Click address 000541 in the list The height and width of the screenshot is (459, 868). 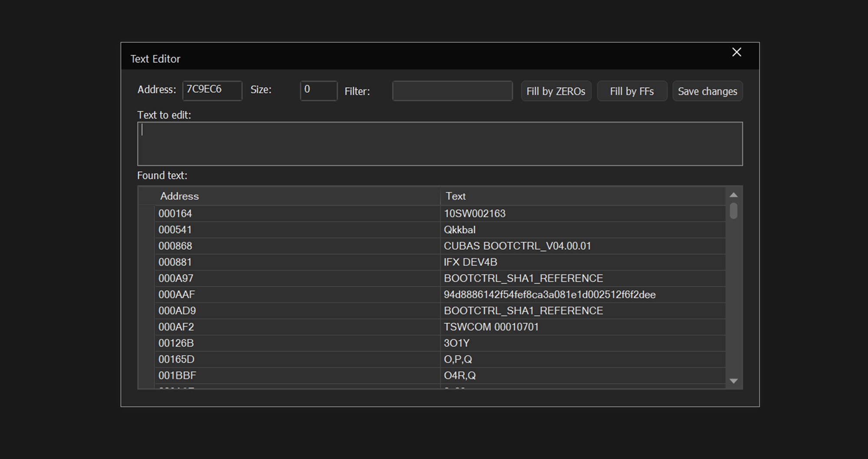tap(175, 230)
